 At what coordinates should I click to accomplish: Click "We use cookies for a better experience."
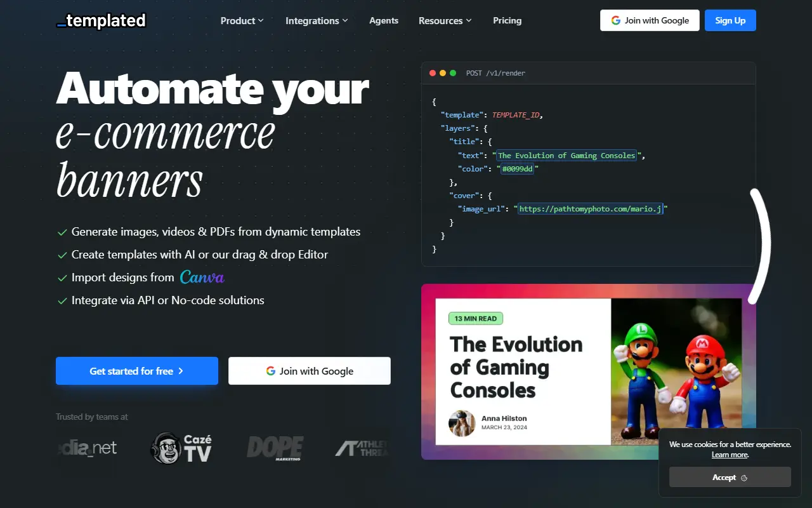click(x=730, y=444)
